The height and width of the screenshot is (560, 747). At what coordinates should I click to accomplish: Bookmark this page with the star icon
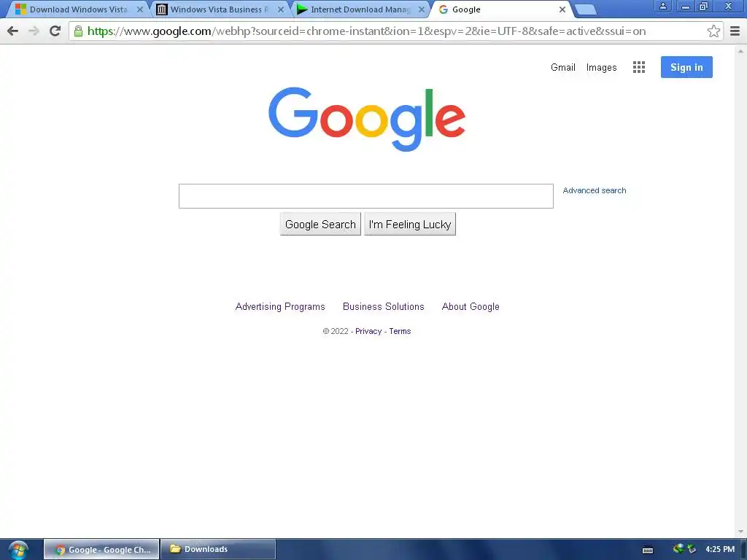[713, 31]
